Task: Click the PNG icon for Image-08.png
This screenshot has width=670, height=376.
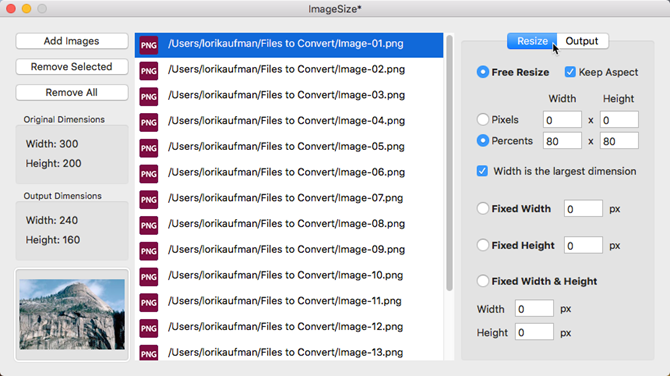Action: coord(149,225)
